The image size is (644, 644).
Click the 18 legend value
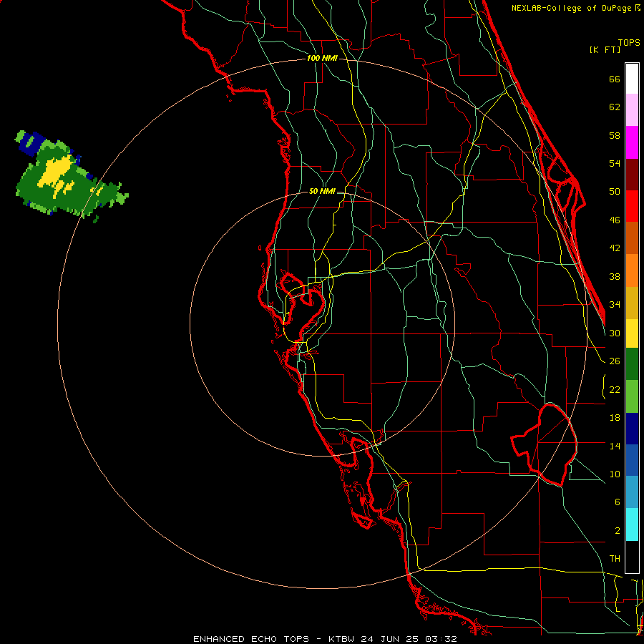point(615,418)
